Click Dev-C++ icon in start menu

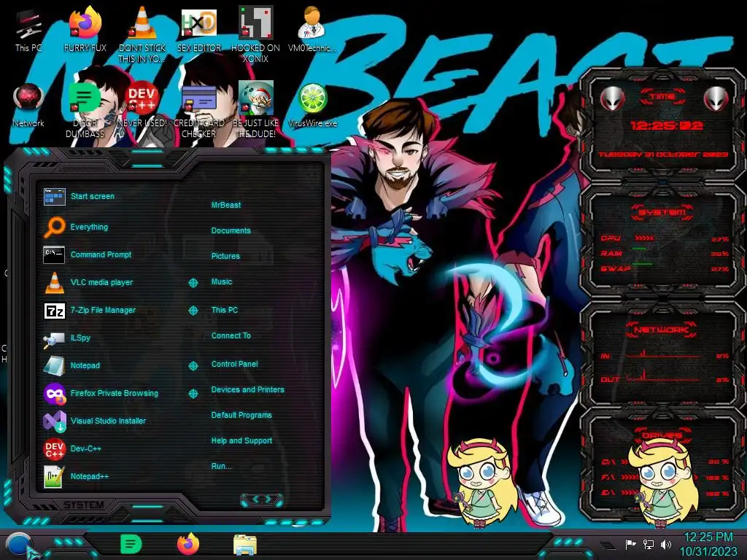54,448
